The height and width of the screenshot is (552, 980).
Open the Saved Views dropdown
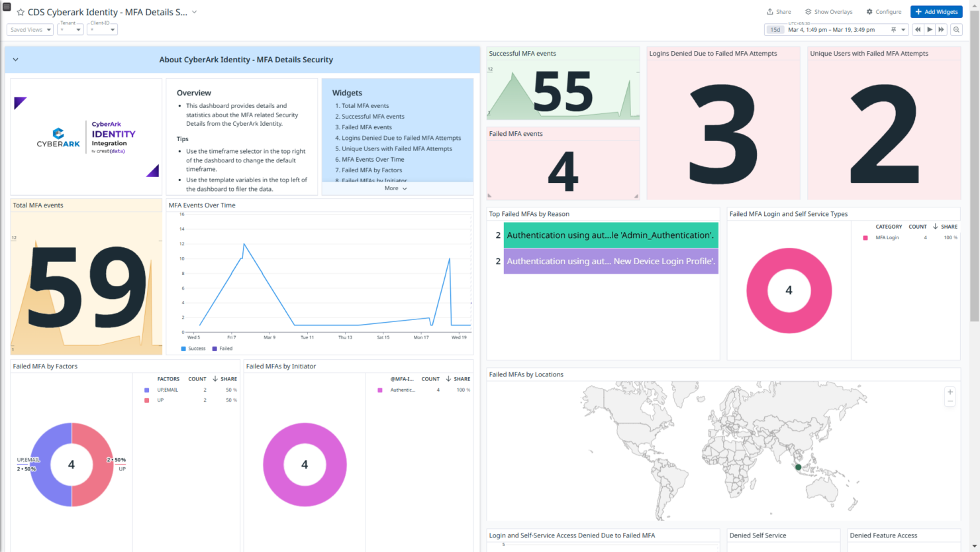pyautogui.click(x=30, y=30)
